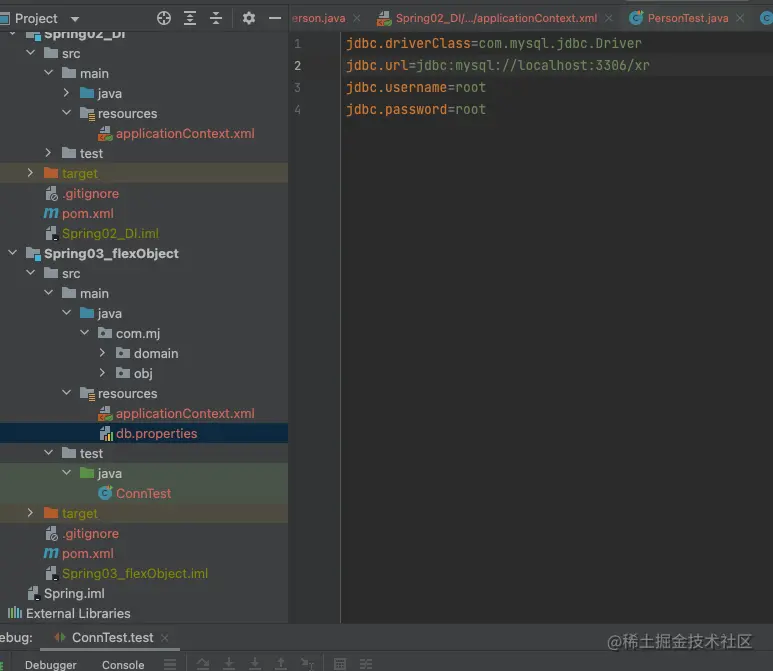Expand target folder under Spring03_flexObject

click(x=31, y=513)
